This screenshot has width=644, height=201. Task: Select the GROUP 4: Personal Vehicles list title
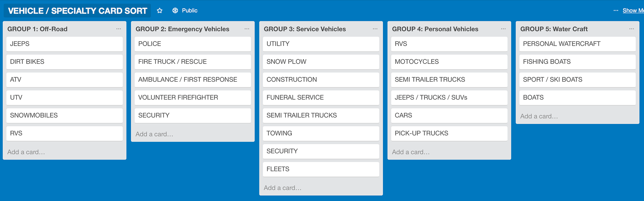pyautogui.click(x=435, y=29)
